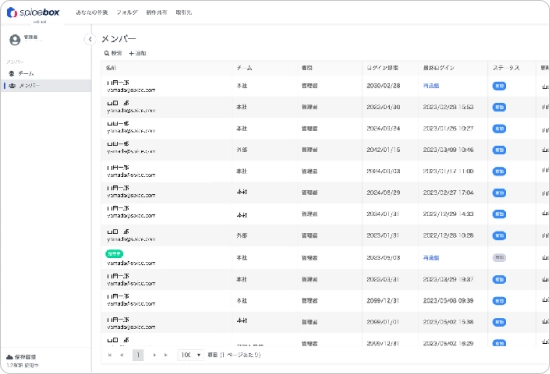Image resolution: width=550 pixels, height=374 pixels.
Task: Sort by the チーム column header
Action: (x=244, y=68)
